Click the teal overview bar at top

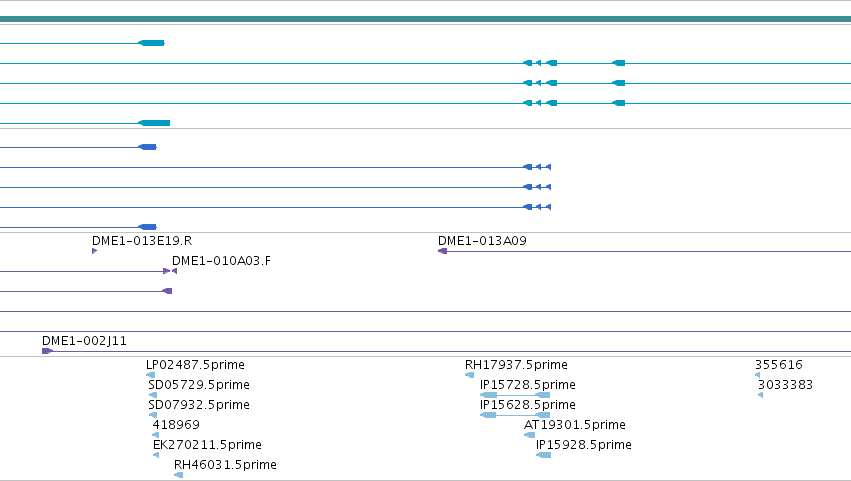[x=426, y=19]
